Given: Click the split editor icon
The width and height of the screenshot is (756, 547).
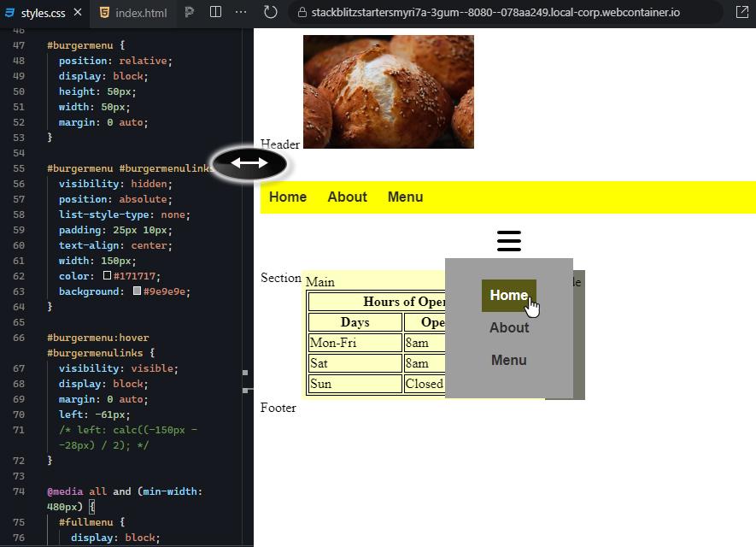Looking at the screenshot, I should click(214, 13).
